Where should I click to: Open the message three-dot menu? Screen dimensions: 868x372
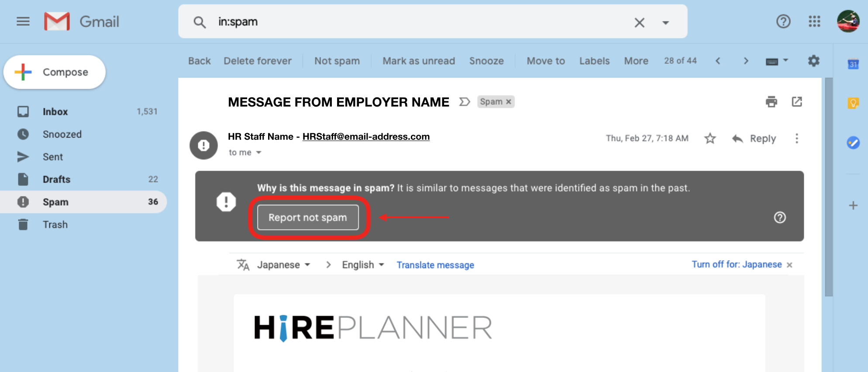click(797, 138)
